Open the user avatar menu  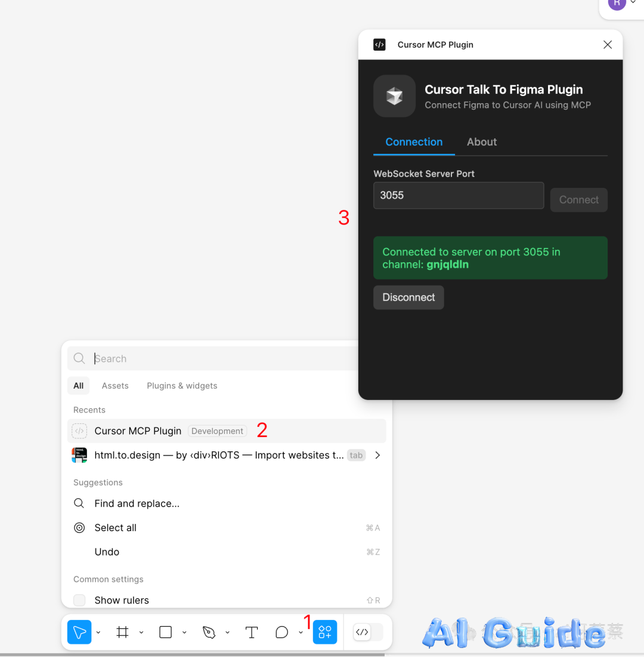(x=617, y=4)
